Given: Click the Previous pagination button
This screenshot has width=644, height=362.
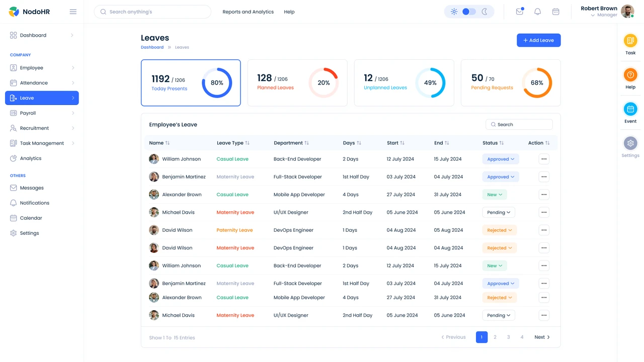Looking at the screenshot, I should click(x=453, y=337).
